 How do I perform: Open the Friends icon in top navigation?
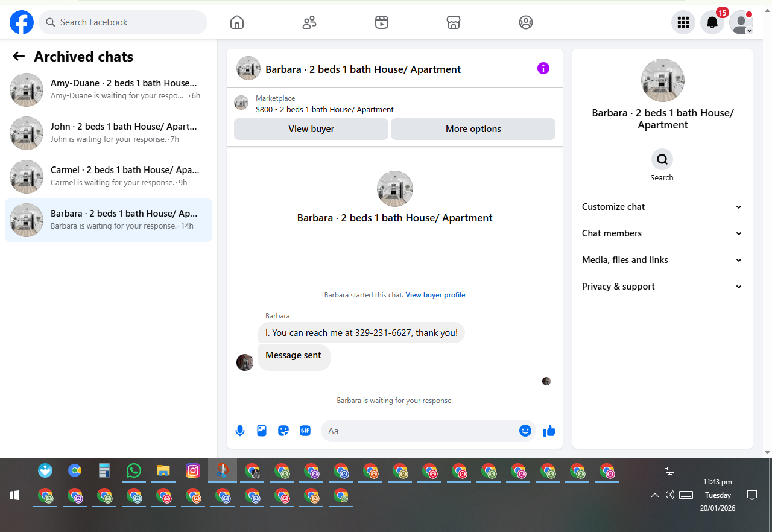(x=309, y=22)
